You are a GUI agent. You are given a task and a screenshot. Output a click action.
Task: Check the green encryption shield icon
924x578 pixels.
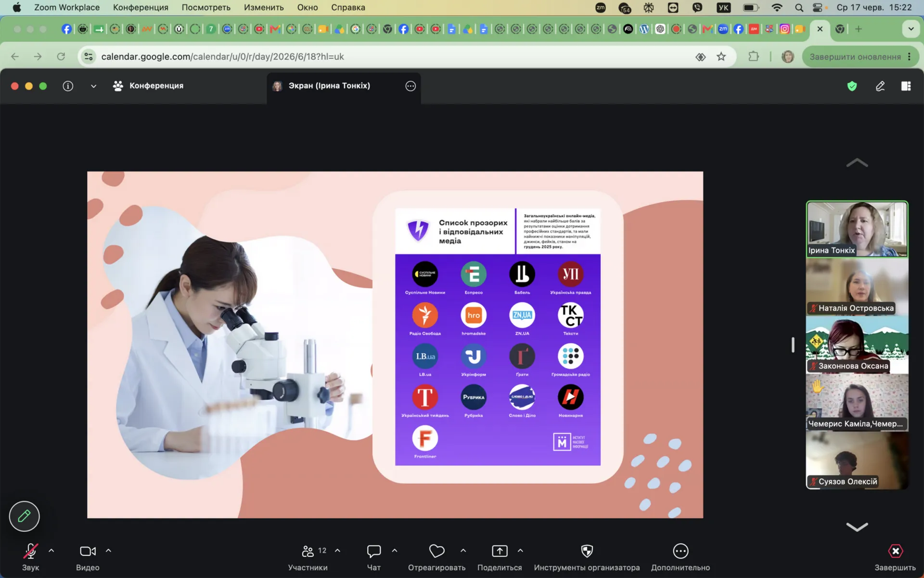coord(852,86)
